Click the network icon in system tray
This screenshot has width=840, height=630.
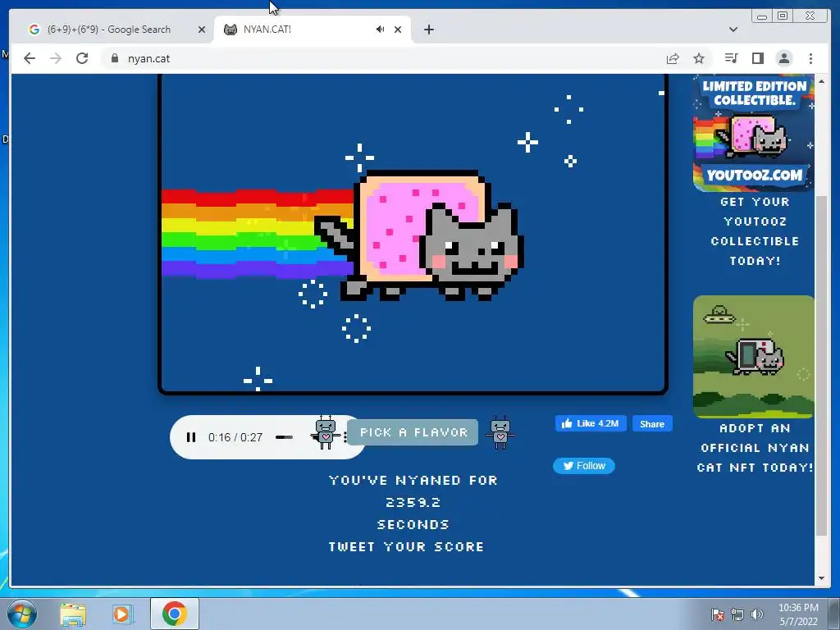(x=737, y=614)
